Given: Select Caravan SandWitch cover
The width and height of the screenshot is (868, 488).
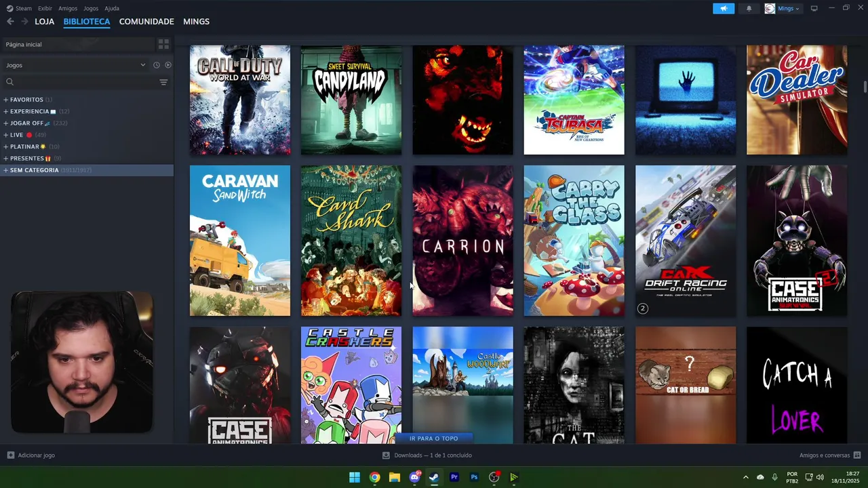Looking at the screenshot, I should tap(240, 241).
